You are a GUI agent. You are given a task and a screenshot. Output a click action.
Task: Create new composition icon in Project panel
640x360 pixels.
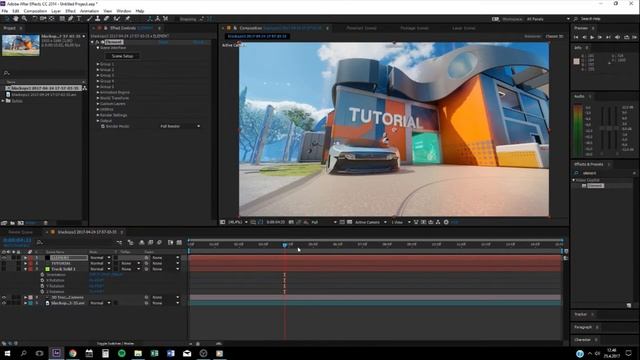point(21,223)
